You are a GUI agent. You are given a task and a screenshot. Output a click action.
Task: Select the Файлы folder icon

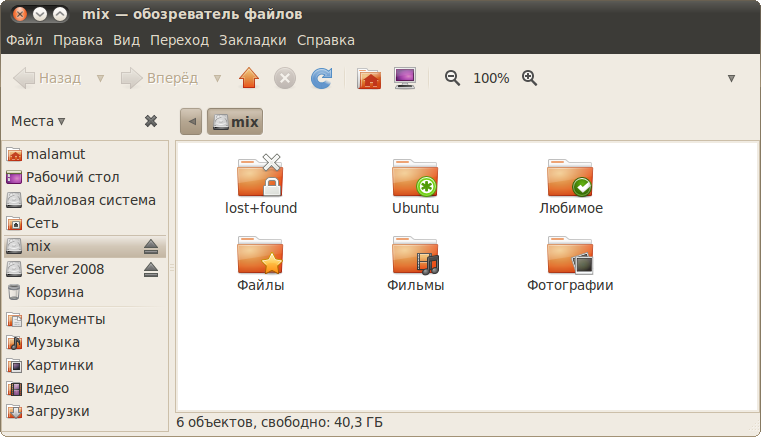coord(260,255)
